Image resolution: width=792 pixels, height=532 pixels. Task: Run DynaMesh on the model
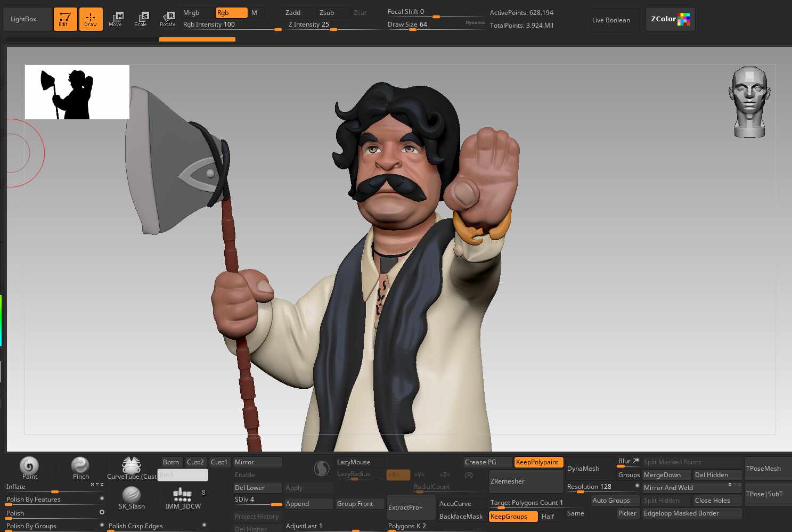[589, 469]
